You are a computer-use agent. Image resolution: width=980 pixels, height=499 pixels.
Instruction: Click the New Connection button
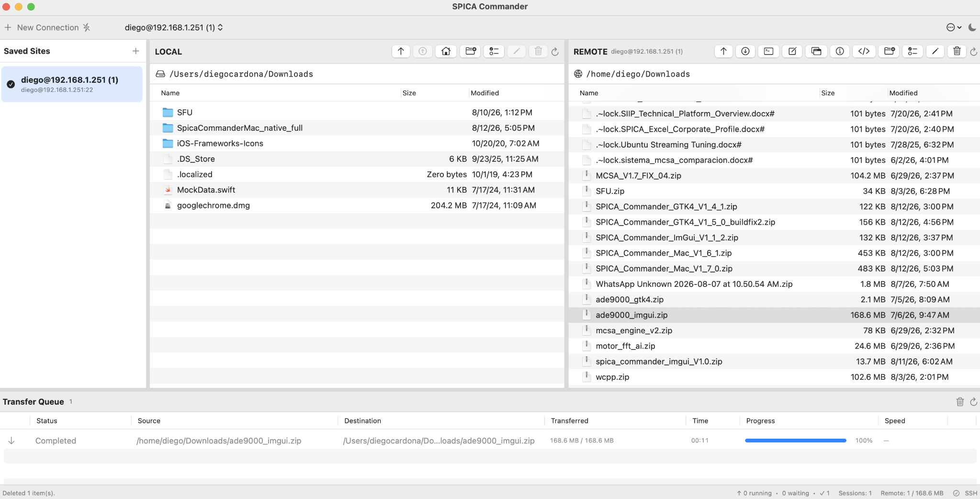coord(42,27)
